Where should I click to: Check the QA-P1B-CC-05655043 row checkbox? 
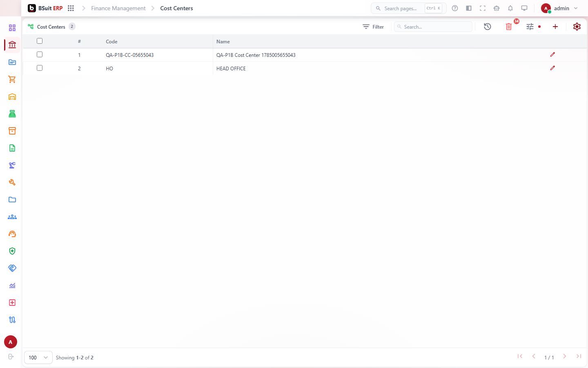[x=40, y=54]
